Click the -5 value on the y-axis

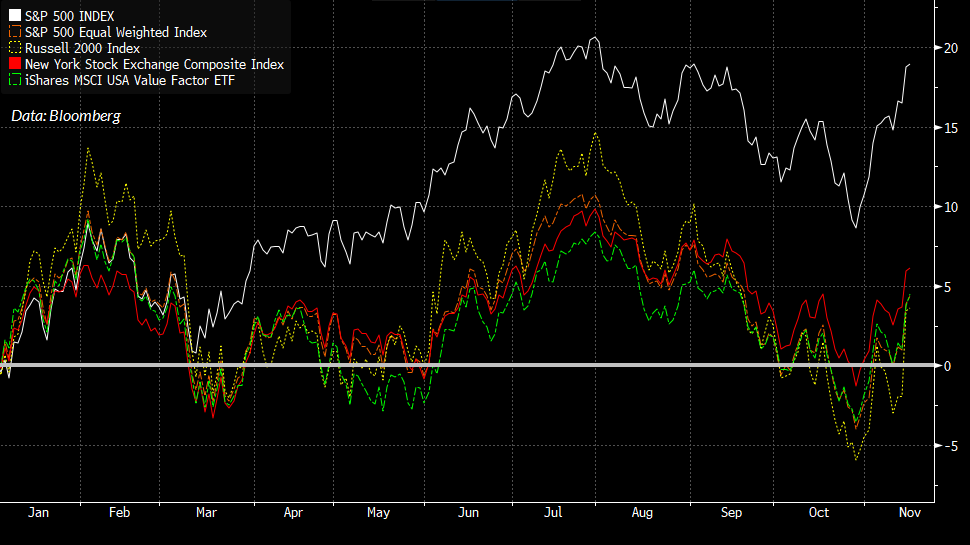click(948, 446)
